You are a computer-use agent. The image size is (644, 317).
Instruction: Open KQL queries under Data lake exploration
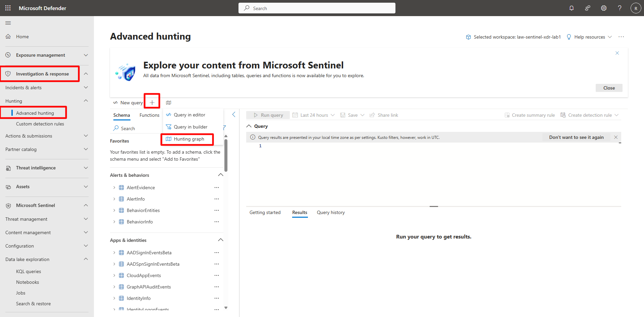pos(29,271)
